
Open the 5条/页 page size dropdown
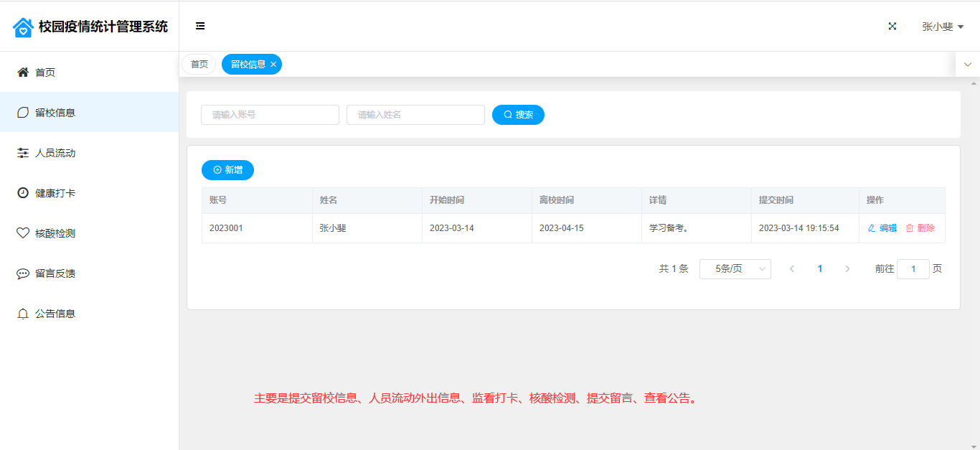coord(735,269)
